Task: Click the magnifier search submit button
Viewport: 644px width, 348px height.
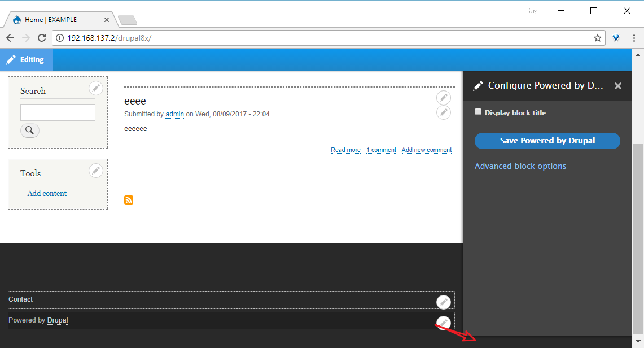Action: [x=30, y=130]
